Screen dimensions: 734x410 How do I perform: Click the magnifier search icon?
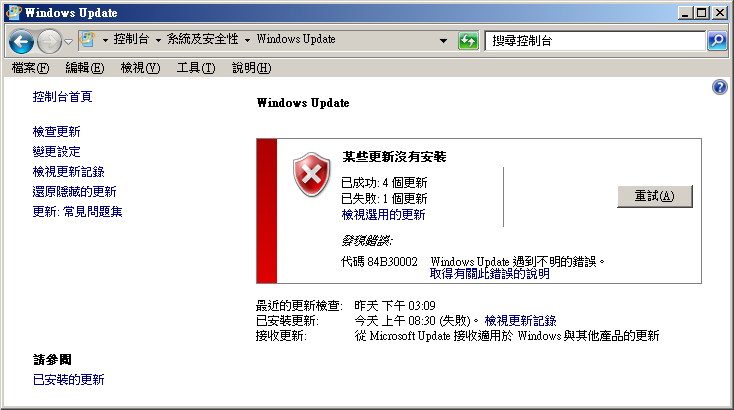717,41
